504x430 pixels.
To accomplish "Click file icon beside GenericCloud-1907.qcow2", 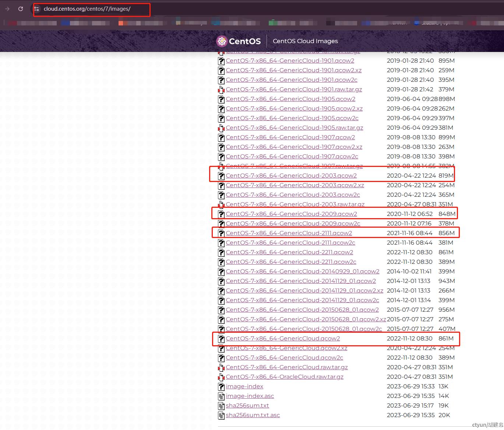I will point(221,137).
